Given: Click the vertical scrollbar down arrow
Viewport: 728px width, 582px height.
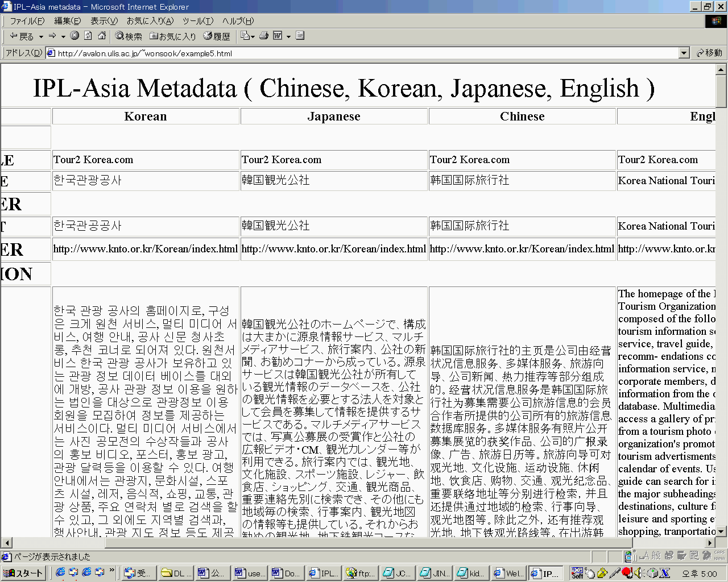Looking at the screenshot, I should pyautogui.click(x=721, y=531).
